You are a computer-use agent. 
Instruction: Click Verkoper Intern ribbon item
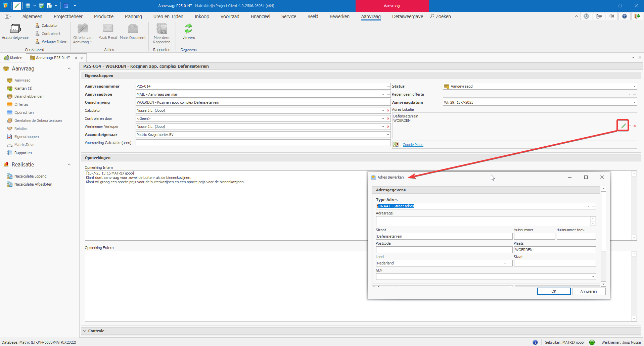coord(51,42)
